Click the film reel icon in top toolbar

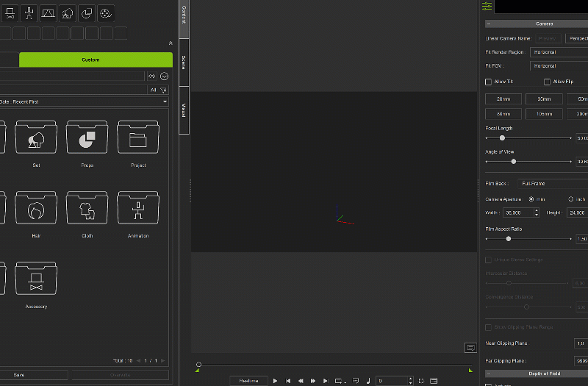click(x=106, y=12)
